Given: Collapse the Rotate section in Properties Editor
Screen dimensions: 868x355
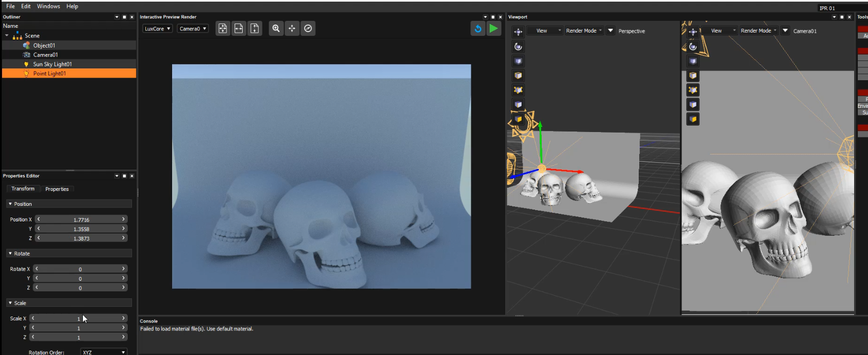Looking at the screenshot, I should pos(10,253).
